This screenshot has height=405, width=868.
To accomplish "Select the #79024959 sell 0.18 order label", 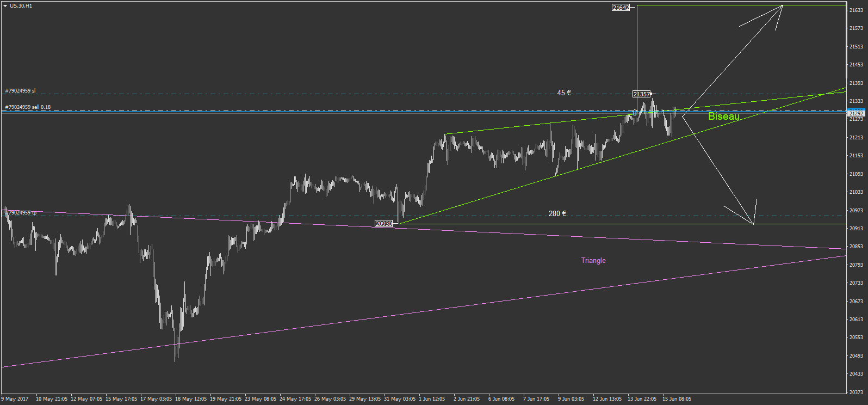I will coord(28,107).
